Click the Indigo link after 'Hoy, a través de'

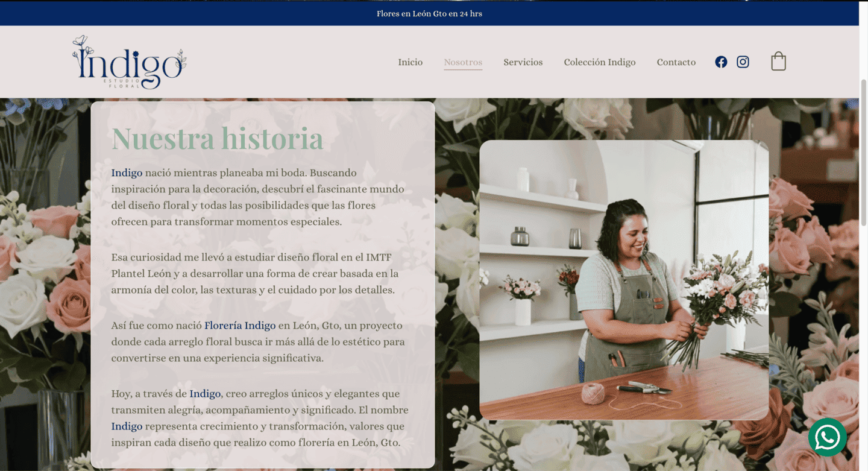click(x=205, y=394)
